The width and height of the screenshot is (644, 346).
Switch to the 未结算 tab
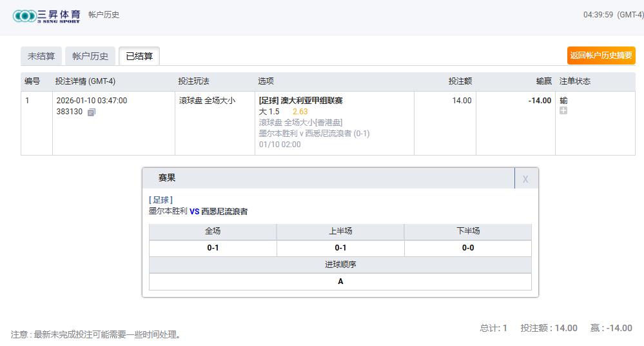click(41, 56)
